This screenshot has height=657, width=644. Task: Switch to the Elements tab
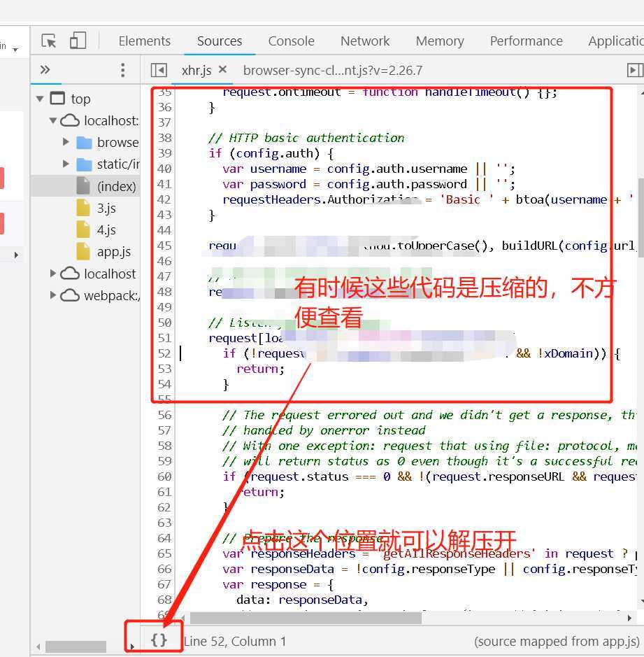point(144,41)
